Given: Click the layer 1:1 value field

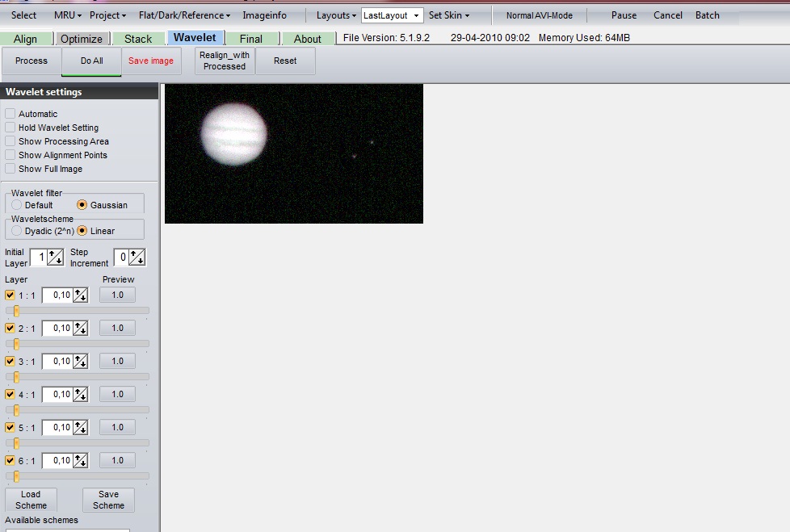Looking at the screenshot, I should coord(57,295).
